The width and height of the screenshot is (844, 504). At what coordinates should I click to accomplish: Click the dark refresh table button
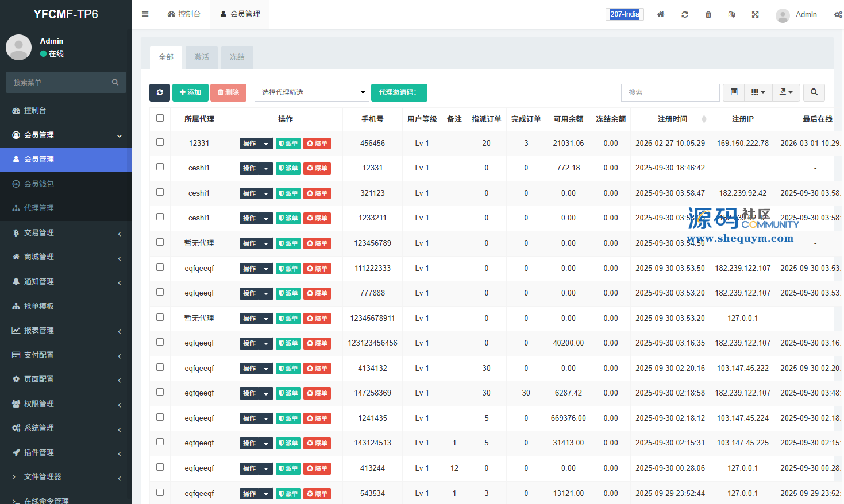pyautogui.click(x=160, y=92)
